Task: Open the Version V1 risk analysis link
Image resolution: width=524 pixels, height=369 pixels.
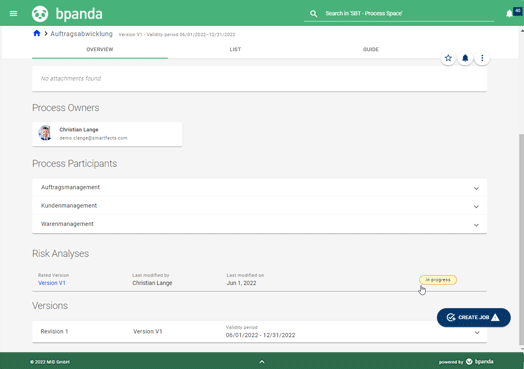Action: [x=52, y=283]
